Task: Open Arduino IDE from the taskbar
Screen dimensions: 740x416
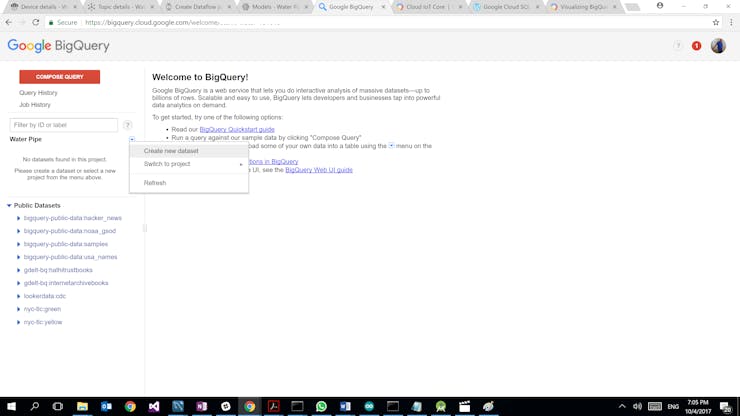Action: (x=369, y=407)
